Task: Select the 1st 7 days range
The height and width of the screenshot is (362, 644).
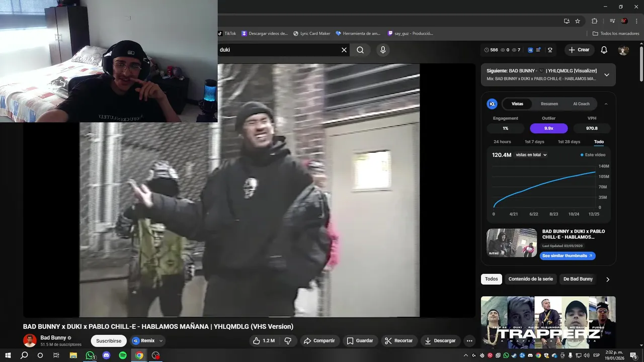Action: click(534, 142)
